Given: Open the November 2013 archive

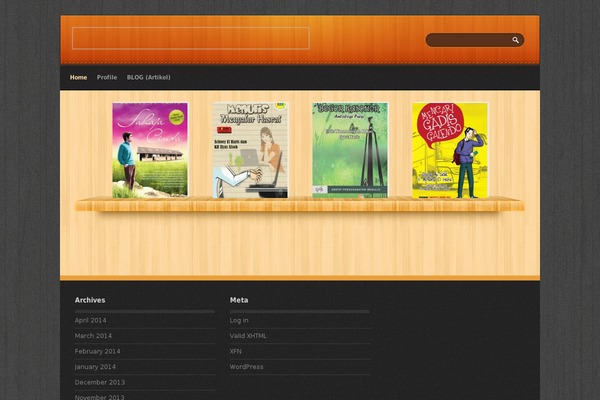Looking at the screenshot, I should pos(99,397).
